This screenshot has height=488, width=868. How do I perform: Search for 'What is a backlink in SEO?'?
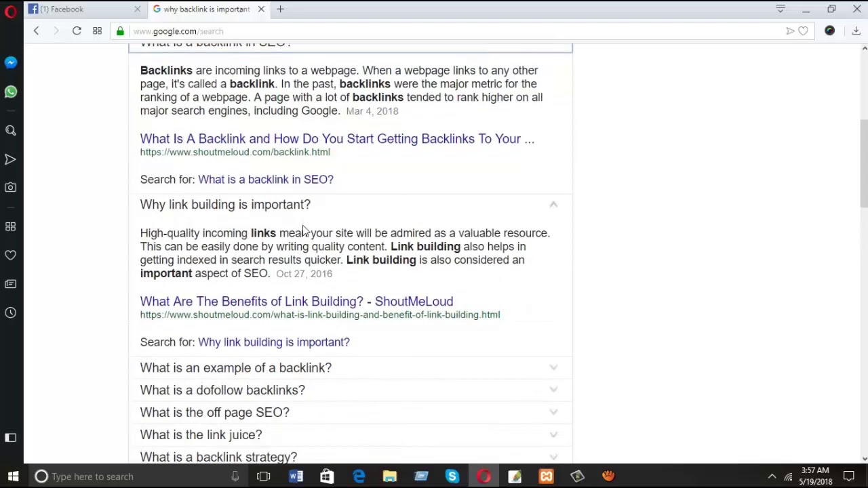266,180
